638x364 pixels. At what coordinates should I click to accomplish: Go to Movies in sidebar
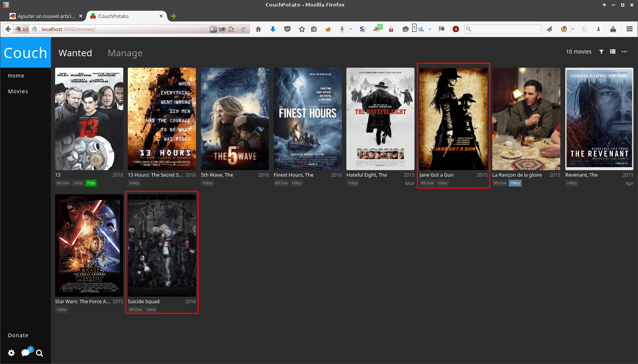pos(18,91)
